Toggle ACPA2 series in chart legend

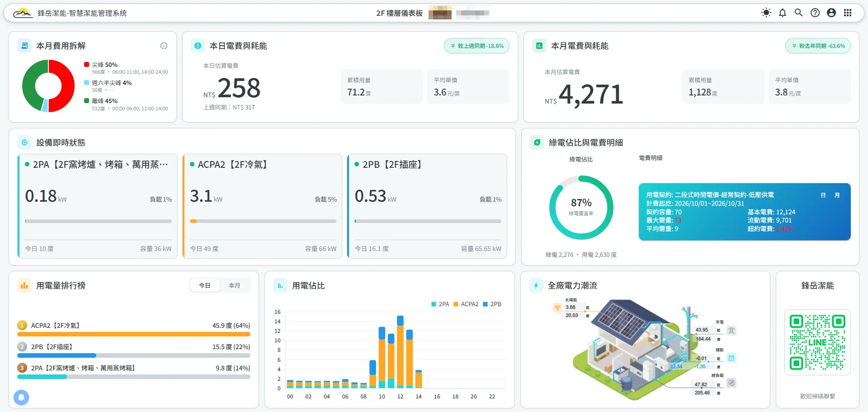point(466,304)
